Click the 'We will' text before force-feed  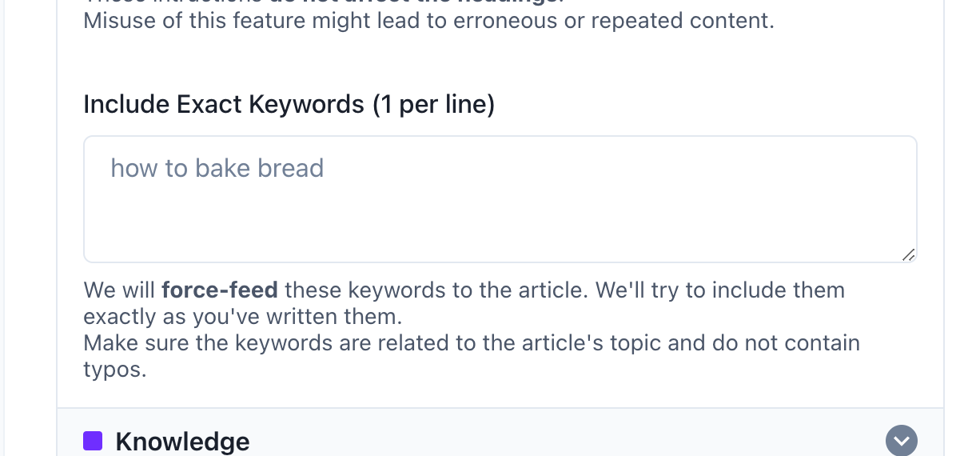tap(120, 290)
